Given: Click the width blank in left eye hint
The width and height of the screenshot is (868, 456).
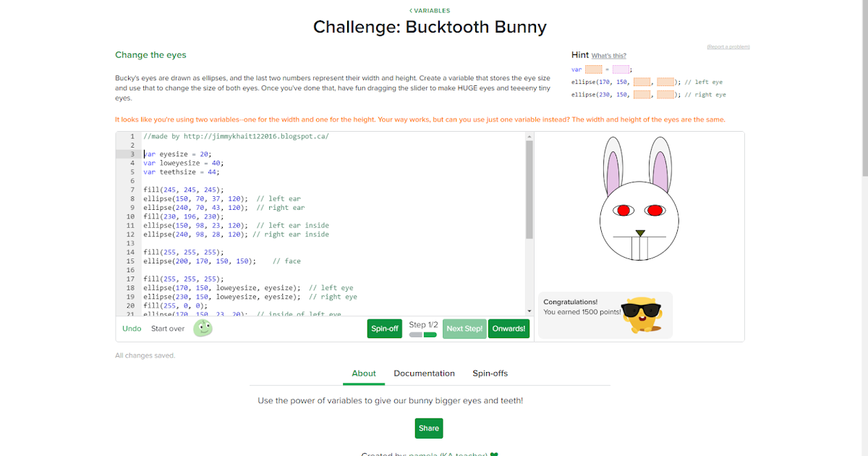Looking at the screenshot, I should 641,82.
